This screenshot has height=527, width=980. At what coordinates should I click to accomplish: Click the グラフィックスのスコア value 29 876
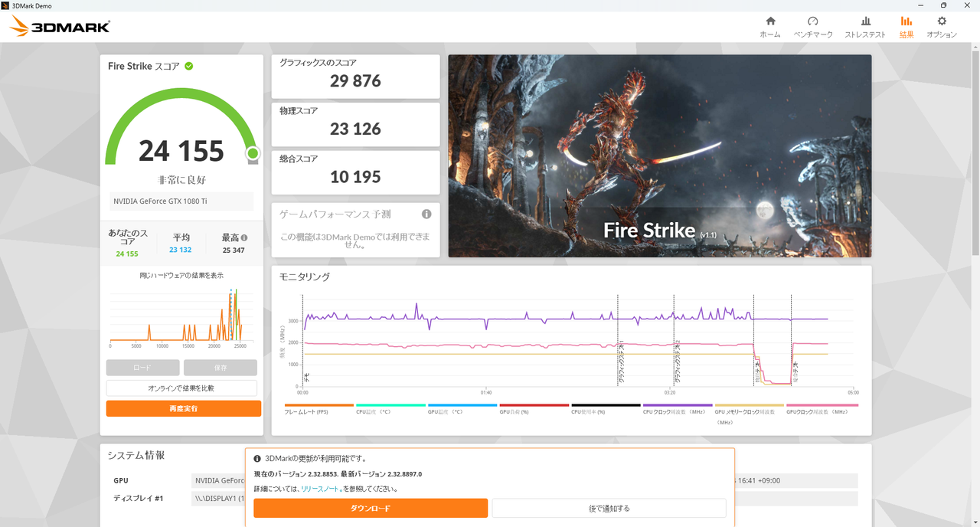(355, 81)
